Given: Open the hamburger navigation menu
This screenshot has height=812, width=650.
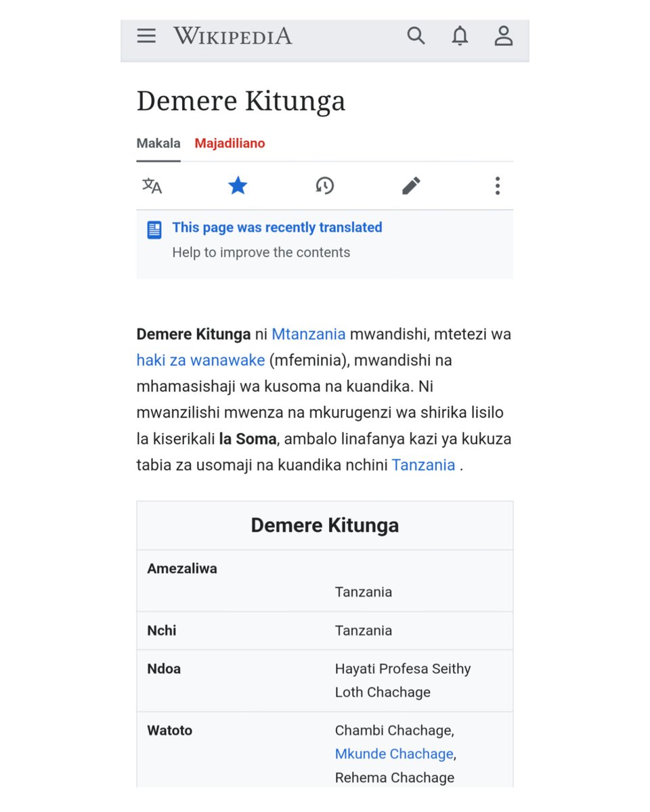Looking at the screenshot, I should [146, 36].
